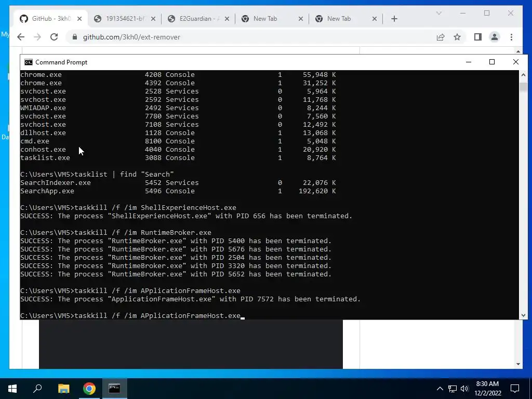Click Command Prompt taskbar icon
This screenshot has height=399, width=532.
[x=114, y=389]
